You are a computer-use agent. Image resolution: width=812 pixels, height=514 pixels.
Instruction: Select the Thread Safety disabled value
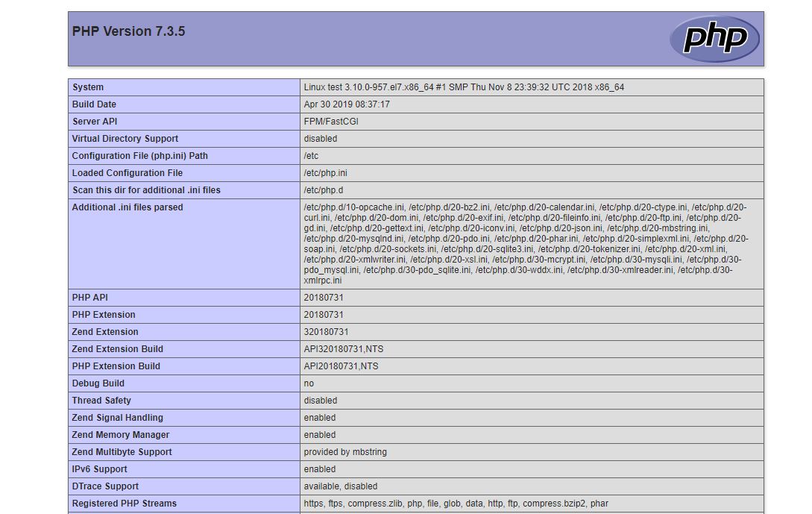(x=319, y=401)
